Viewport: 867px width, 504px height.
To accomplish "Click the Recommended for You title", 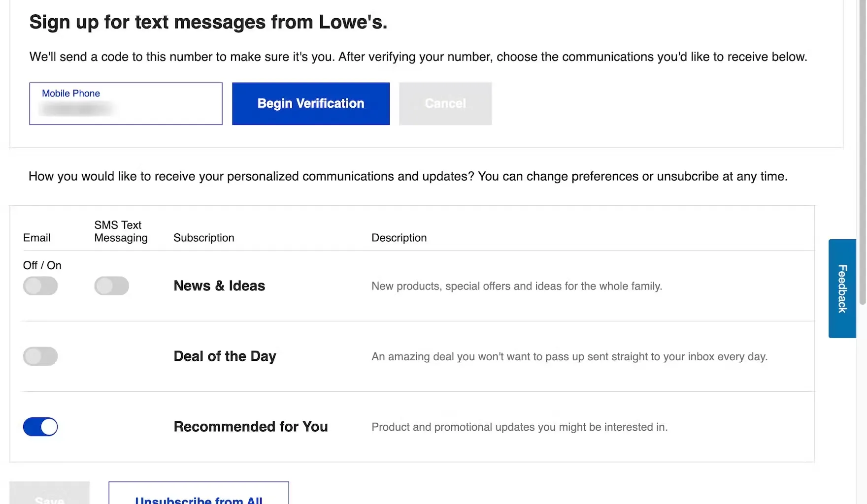I will point(251,427).
